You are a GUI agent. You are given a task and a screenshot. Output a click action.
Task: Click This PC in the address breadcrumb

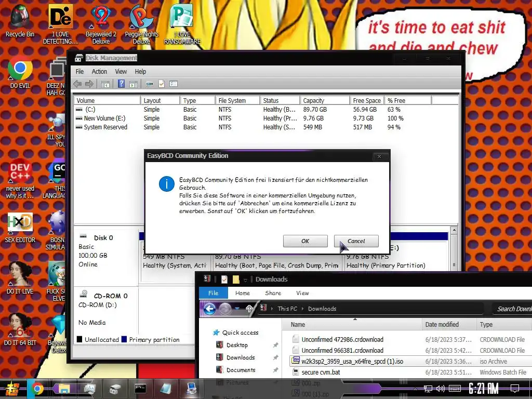click(x=287, y=309)
